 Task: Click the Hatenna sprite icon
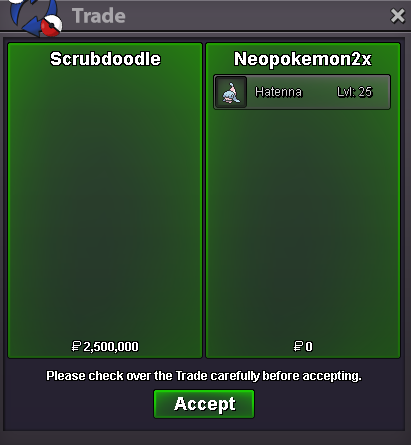click(231, 92)
